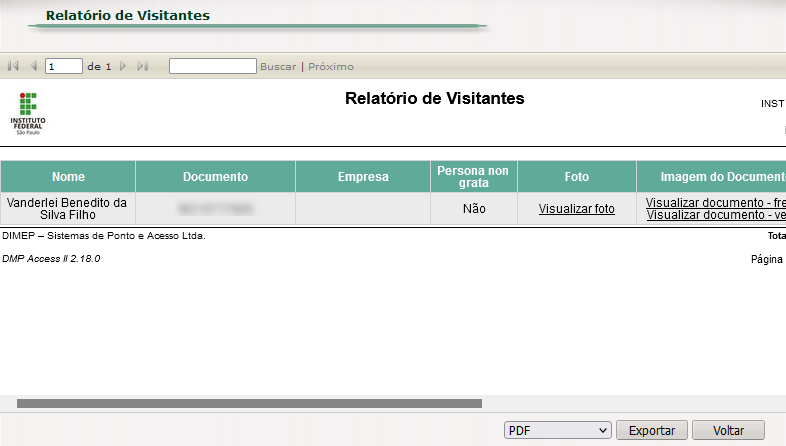Click the Documento column header
The height and width of the screenshot is (446, 786).
[215, 176]
